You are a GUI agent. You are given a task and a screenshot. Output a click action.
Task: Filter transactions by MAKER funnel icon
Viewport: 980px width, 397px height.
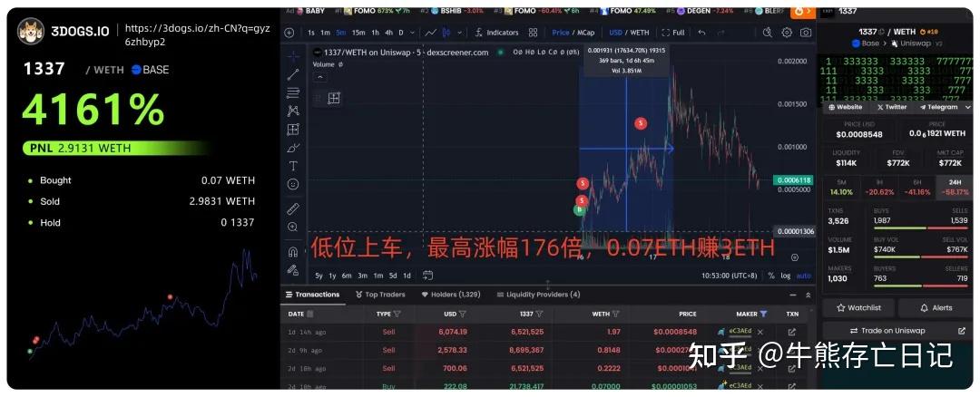pyautogui.click(x=763, y=314)
